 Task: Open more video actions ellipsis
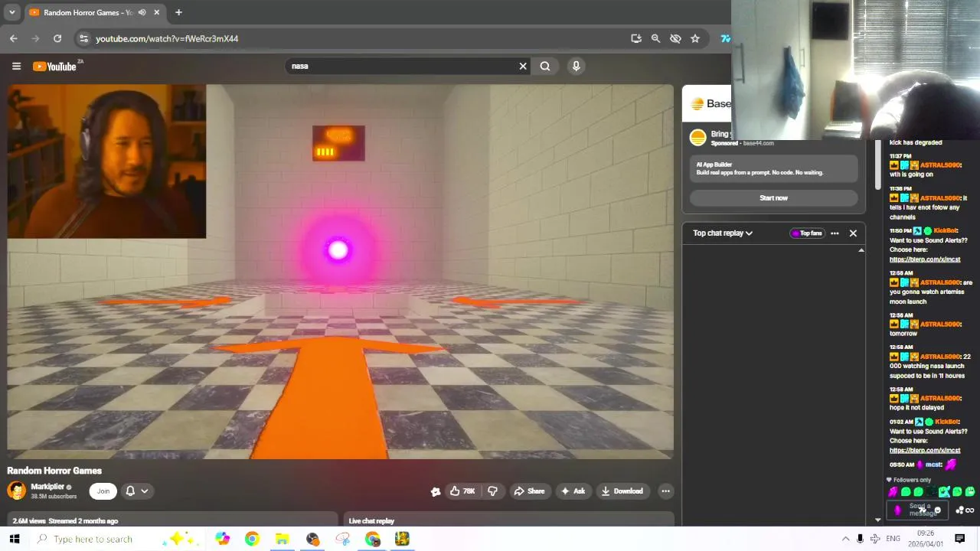665,491
